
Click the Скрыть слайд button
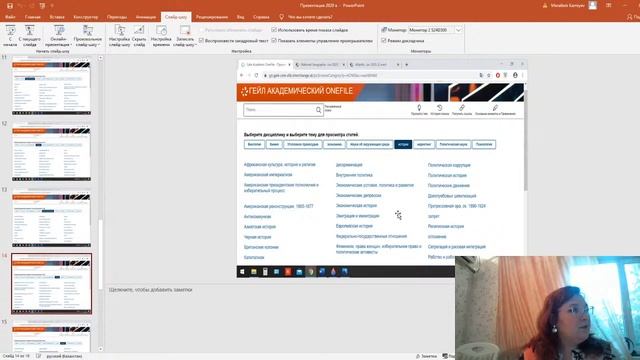click(x=139, y=36)
